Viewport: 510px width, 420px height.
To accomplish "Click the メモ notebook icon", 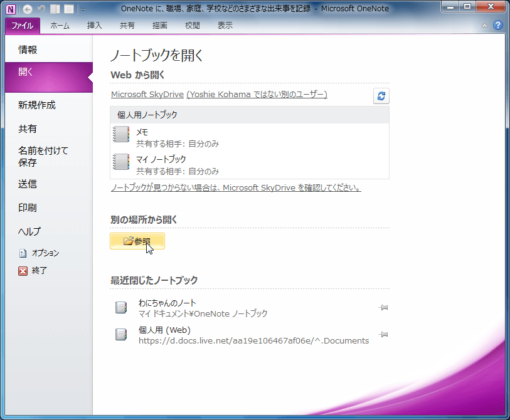I will [121, 134].
